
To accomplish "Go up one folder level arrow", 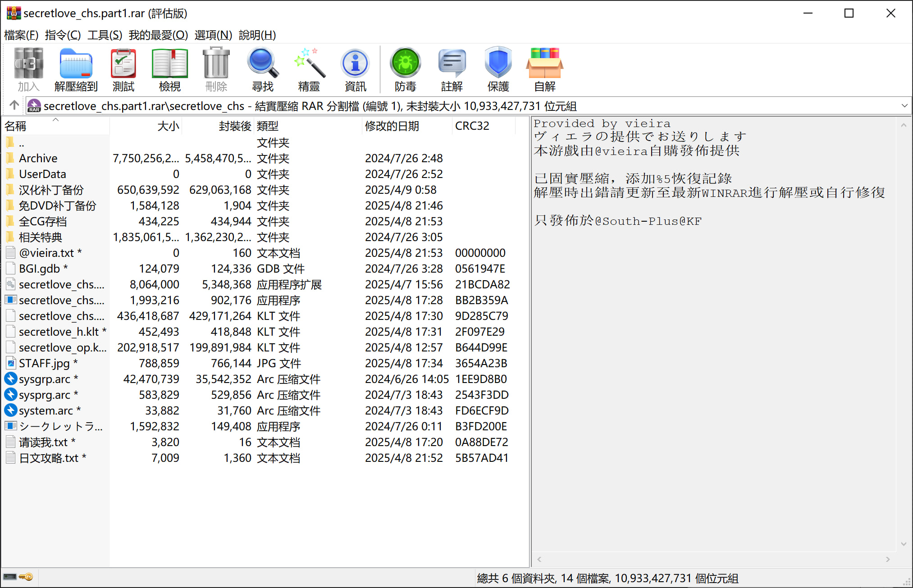I will (14, 105).
